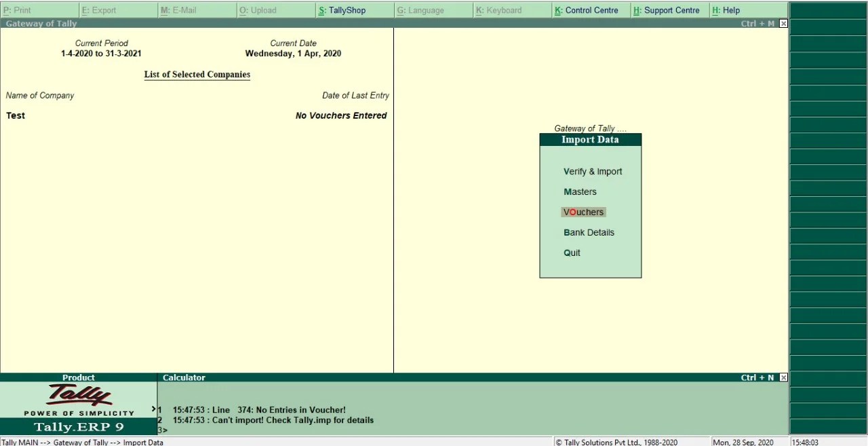Click the No Entries in Voucher message

[259, 410]
